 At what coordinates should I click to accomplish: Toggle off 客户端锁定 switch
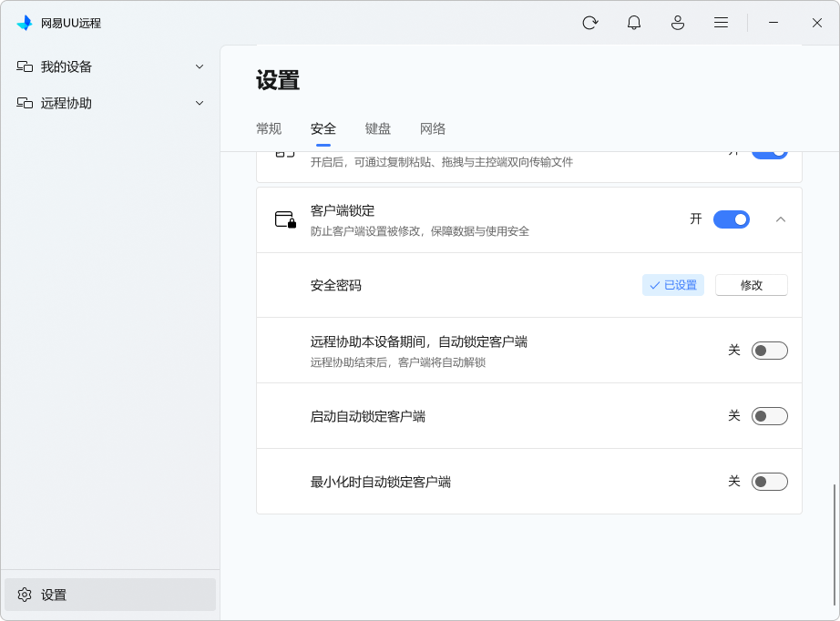(x=732, y=219)
